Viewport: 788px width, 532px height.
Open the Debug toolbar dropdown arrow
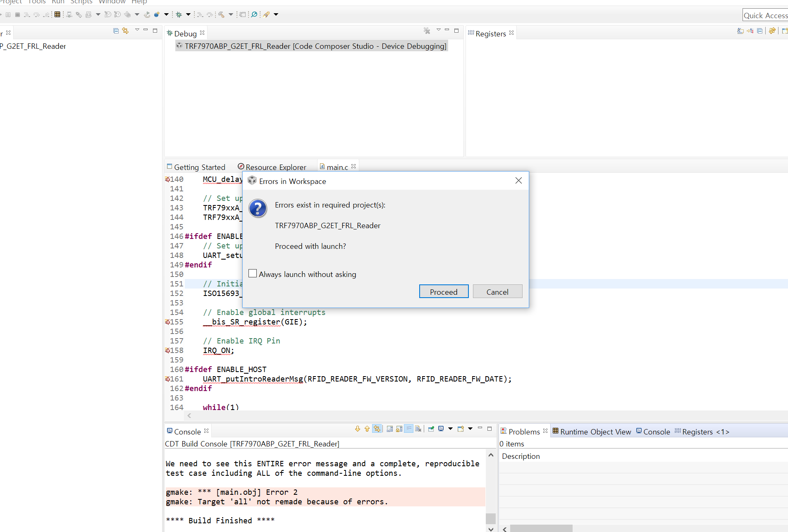click(188, 14)
